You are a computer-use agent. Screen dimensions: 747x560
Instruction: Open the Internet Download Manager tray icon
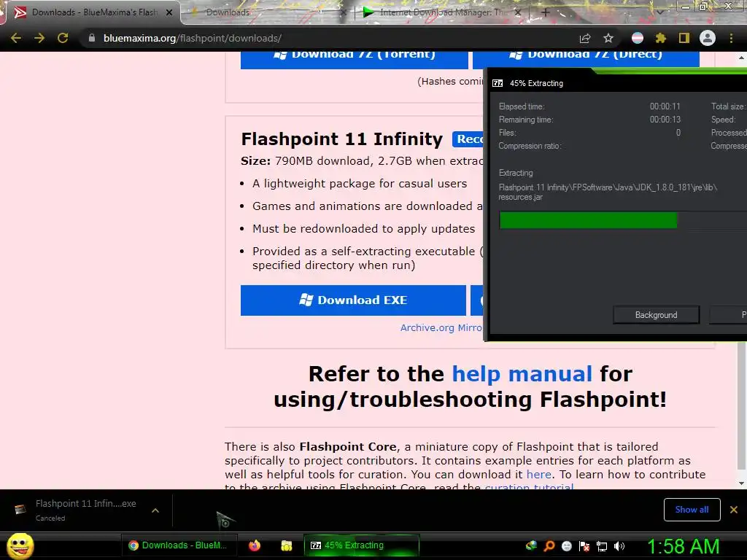click(x=531, y=545)
